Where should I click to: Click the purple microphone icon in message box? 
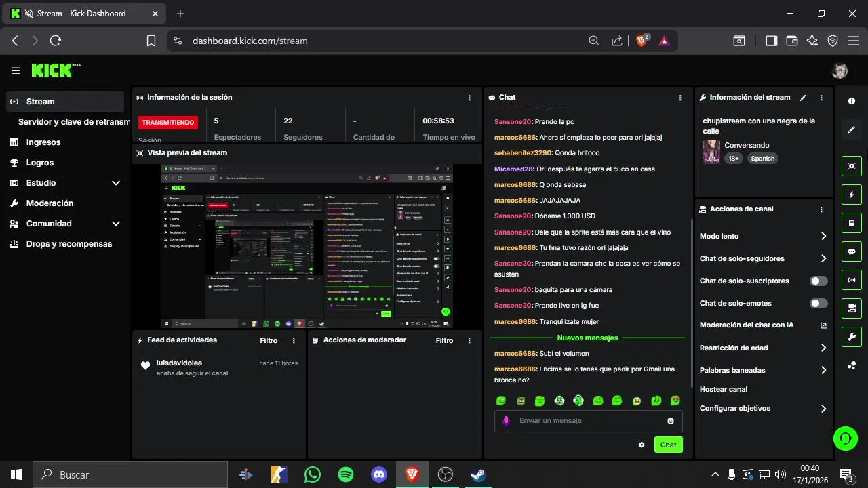point(506,421)
